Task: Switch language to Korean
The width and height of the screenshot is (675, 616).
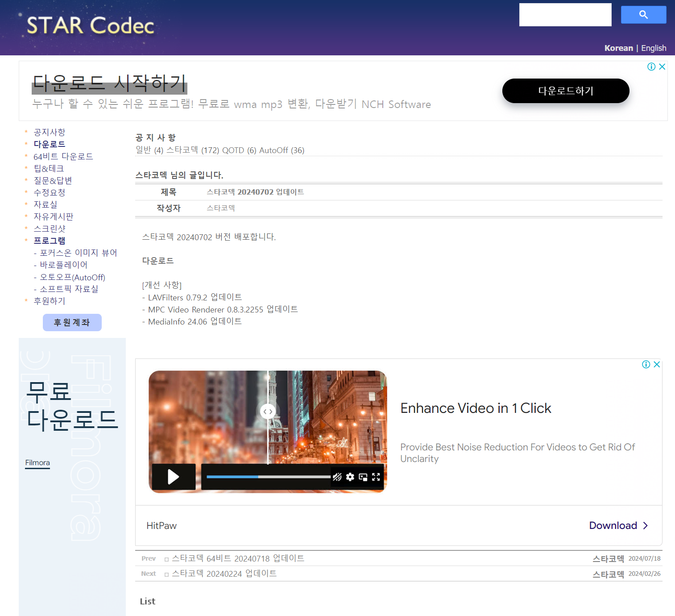Action: click(618, 48)
